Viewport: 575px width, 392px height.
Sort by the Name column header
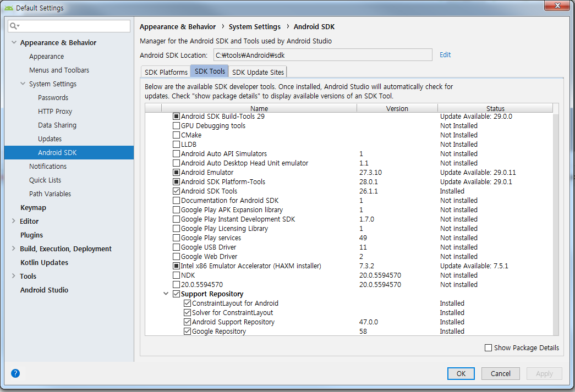click(x=259, y=108)
